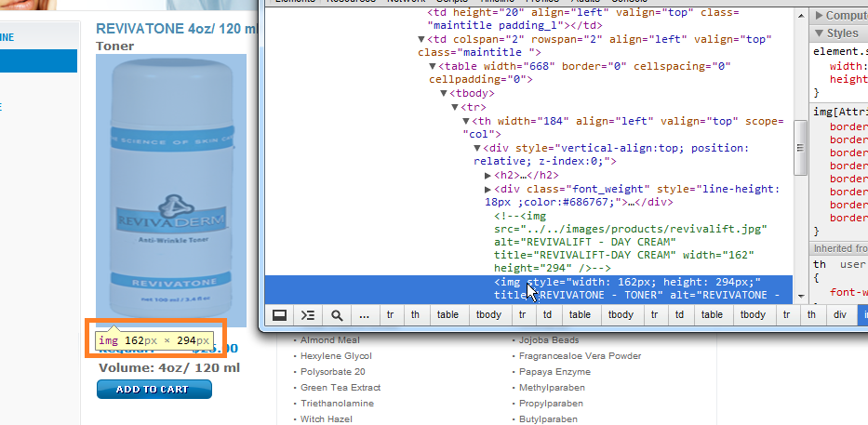Select the div breadcrumb item
This screenshot has width=868, height=425.
coord(840,315)
